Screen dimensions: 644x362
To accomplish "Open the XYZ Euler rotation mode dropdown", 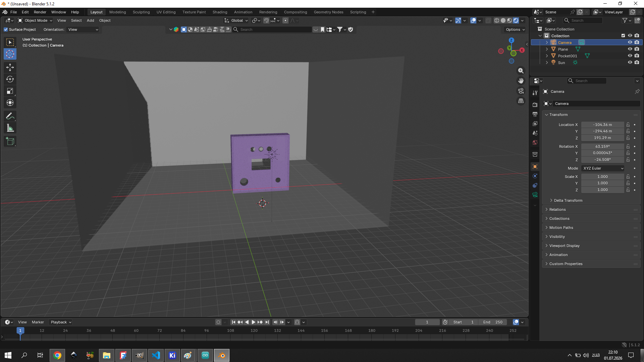I will [x=603, y=168].
